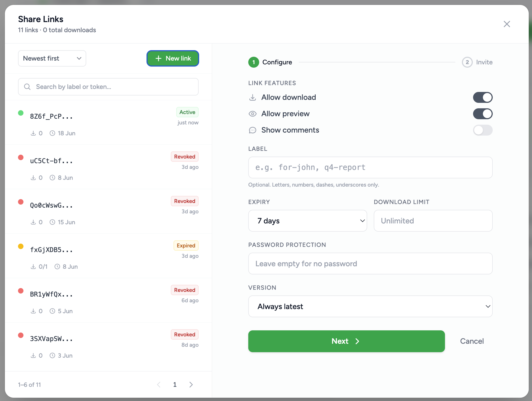The width and height of the screenshot is (532, 401).
Task: Click the search magnifier icon
Action: tap(27, 87)
